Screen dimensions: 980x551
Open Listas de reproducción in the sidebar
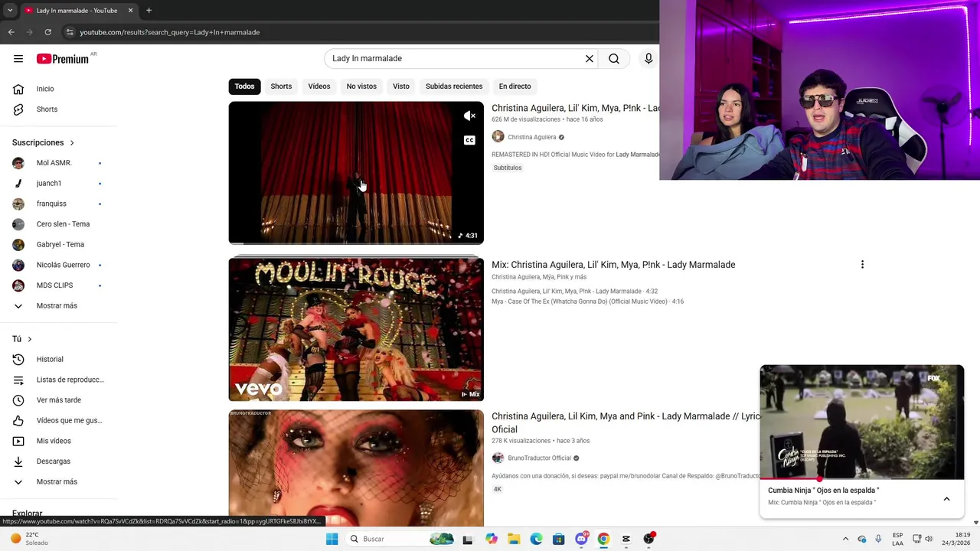59,380
